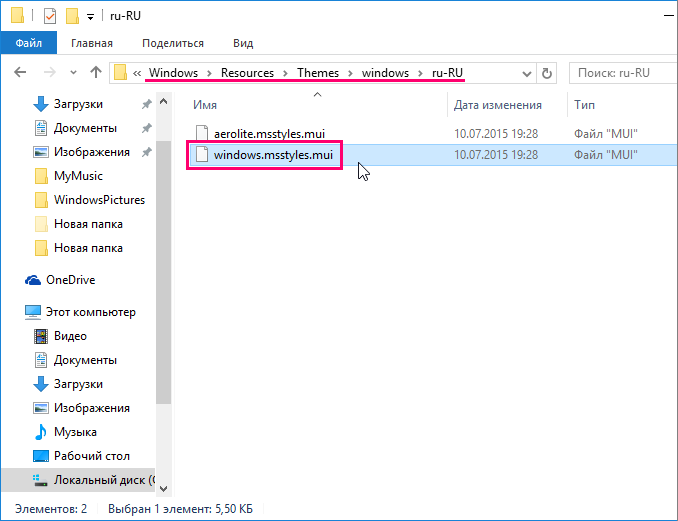Navigate to Resources breadcrumb segment
The width and height of the screenshot is (678, 521).
point(247,73)
